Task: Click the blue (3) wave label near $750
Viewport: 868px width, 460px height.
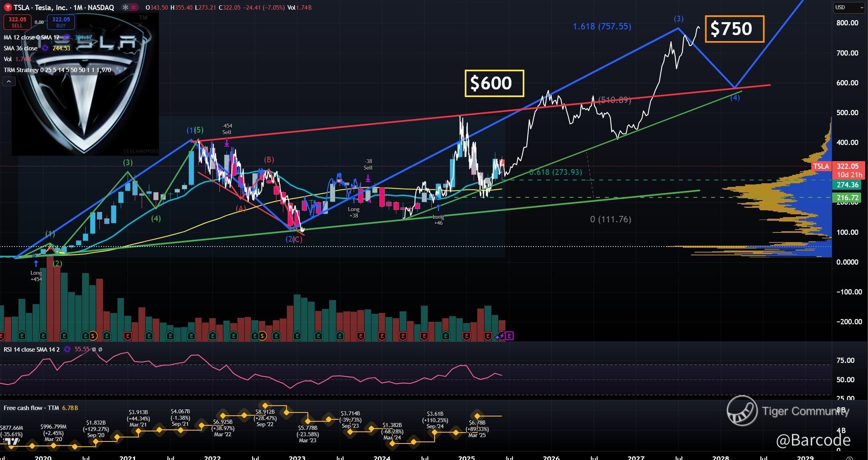Action: pyautogui.click(x=678, y=19)
